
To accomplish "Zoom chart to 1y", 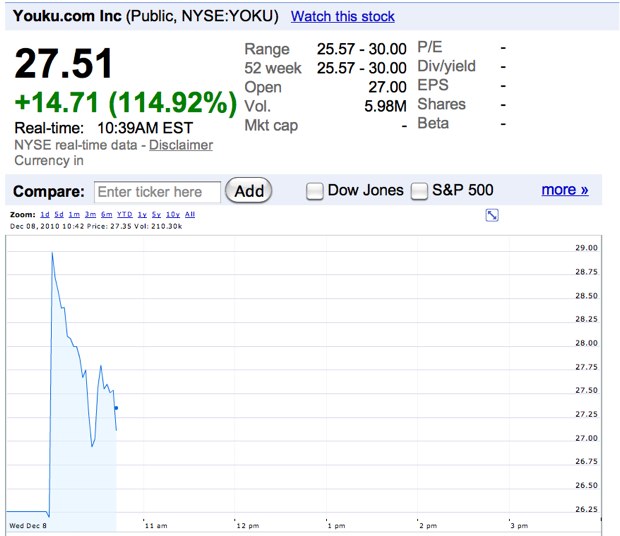I will click(142, 215).
